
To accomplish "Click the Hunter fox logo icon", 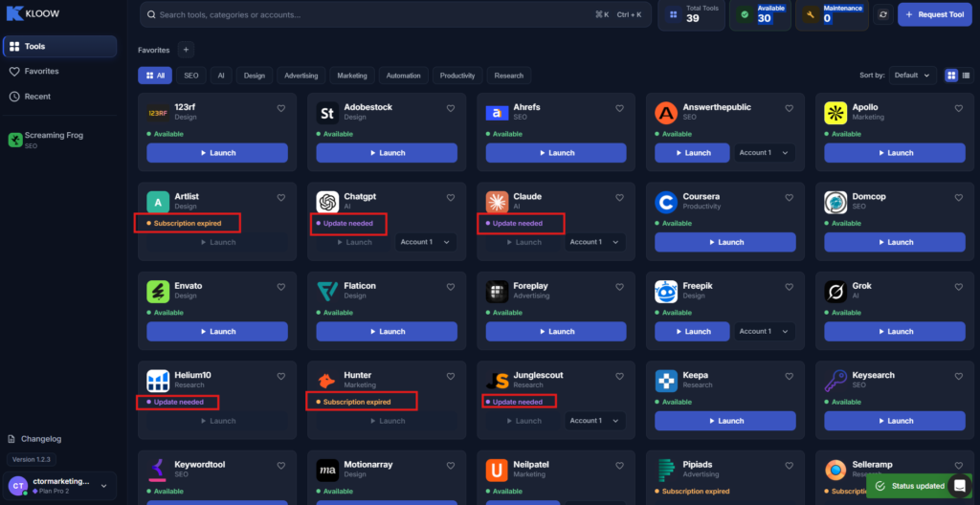I will pos(327,382).
